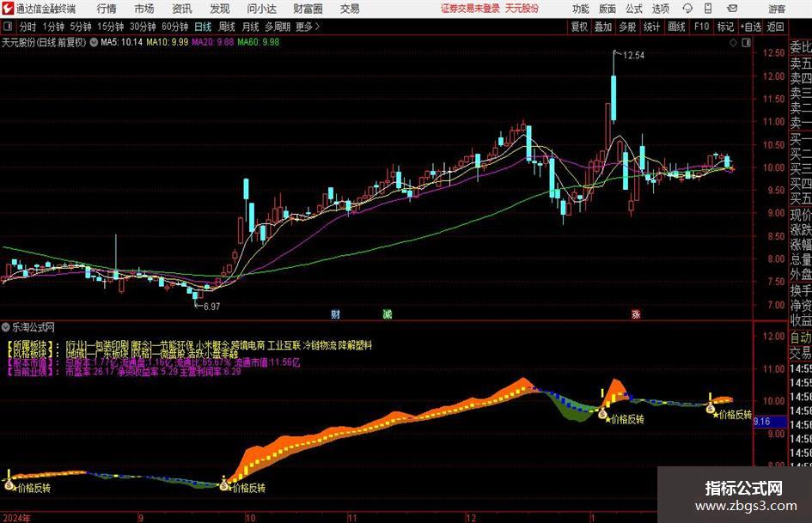This screenshot has height=523, width=812.
Task: Open the 市场 menu
Action: tap(144, 9)
